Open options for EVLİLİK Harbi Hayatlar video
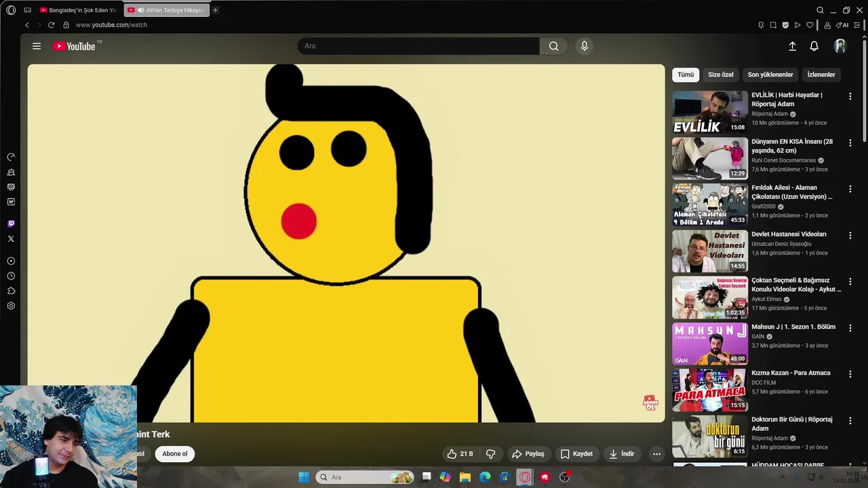The height and width of the screenshot is (488, 868). (850, 96)
